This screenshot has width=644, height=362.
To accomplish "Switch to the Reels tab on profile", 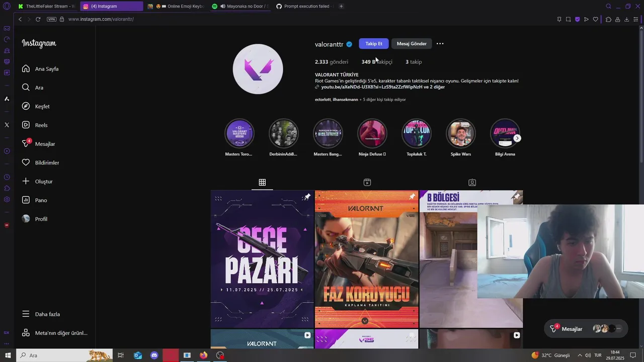I will pyautogui.click(x=367, y=183).
